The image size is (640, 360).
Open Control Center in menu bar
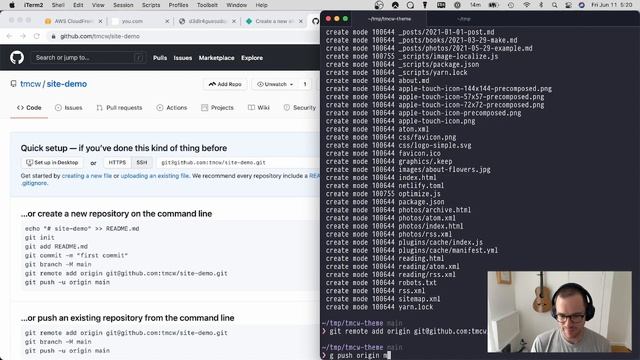point(568,5)
